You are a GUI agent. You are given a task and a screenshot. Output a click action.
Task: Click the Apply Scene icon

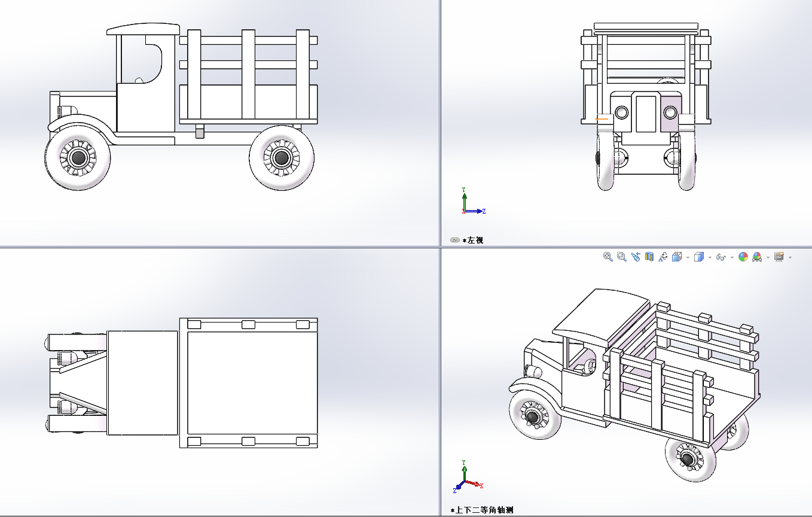coord(757,257)
